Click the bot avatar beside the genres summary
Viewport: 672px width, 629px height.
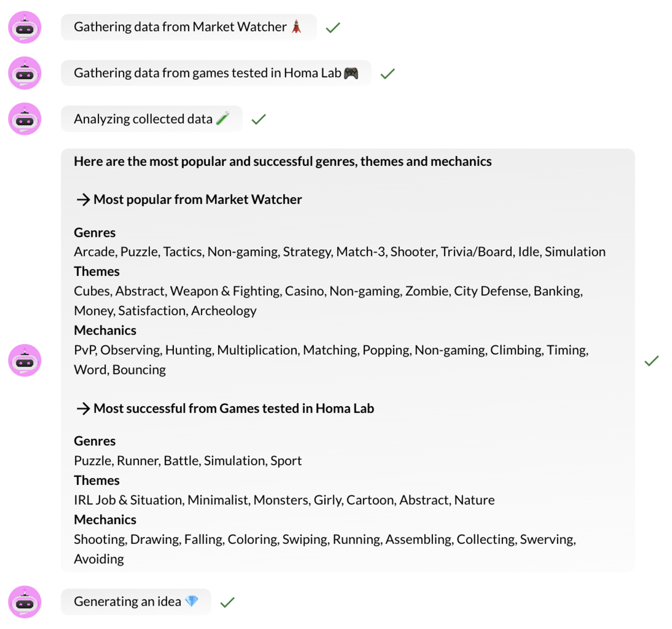click(25, 360)
